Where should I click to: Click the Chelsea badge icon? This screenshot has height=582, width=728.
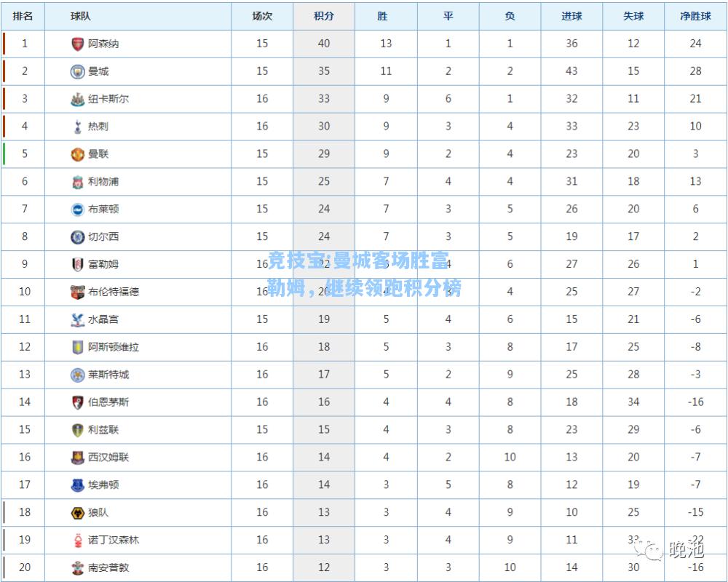[78, 236]
